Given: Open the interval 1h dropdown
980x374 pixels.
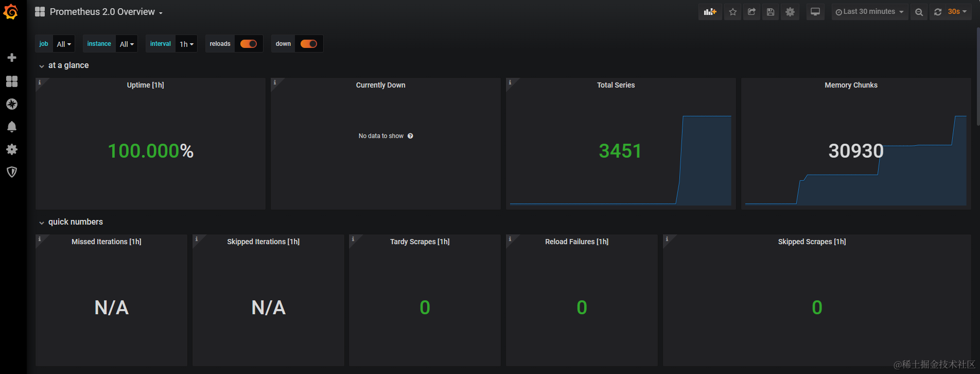Looking at the screenshot, I should 186,44.
